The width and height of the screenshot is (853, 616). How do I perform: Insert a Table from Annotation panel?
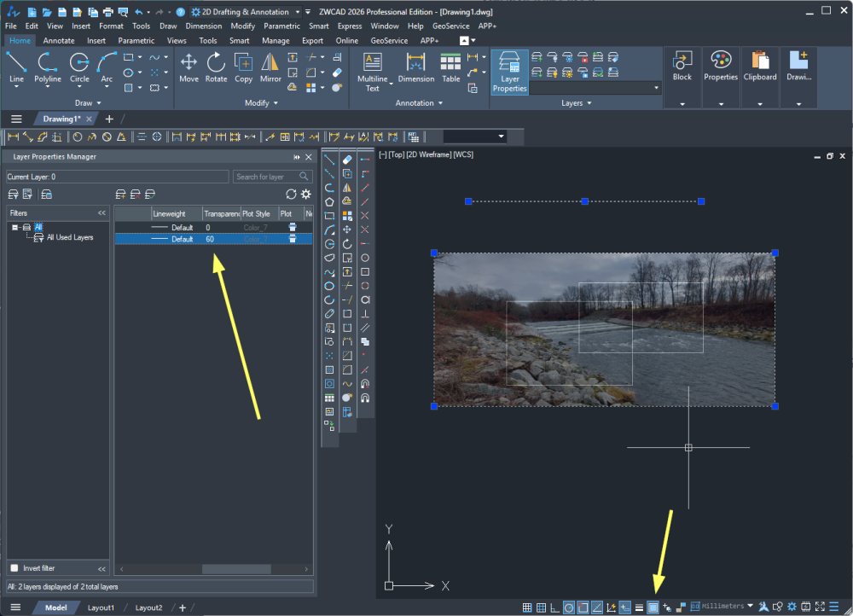click(451, 67)
